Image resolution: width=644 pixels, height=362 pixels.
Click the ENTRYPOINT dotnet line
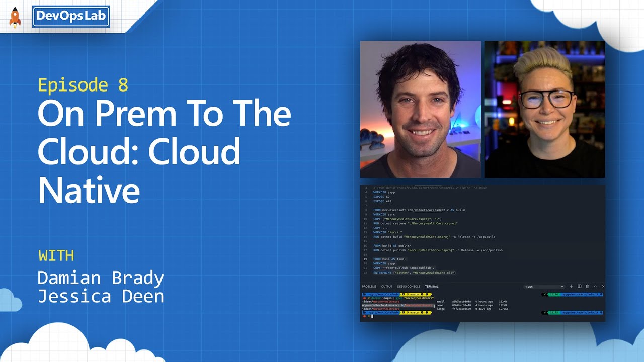coord(415,273)
